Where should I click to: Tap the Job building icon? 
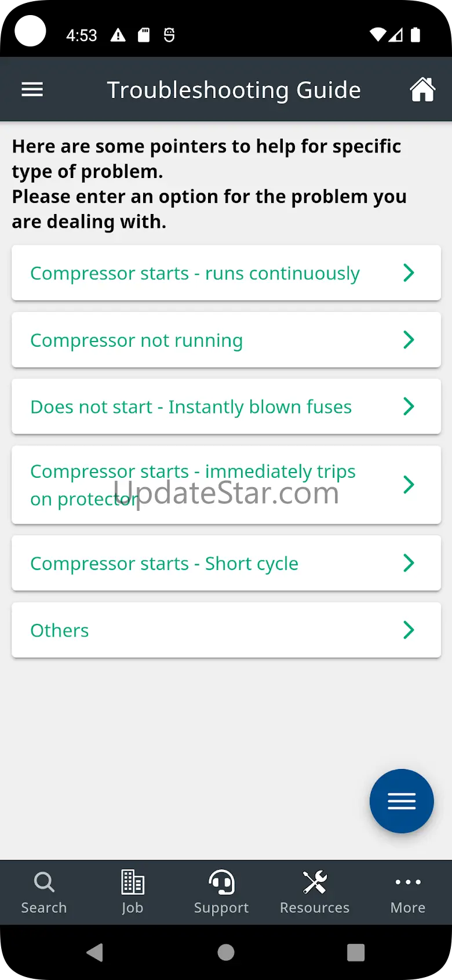[x=132, y=882]
